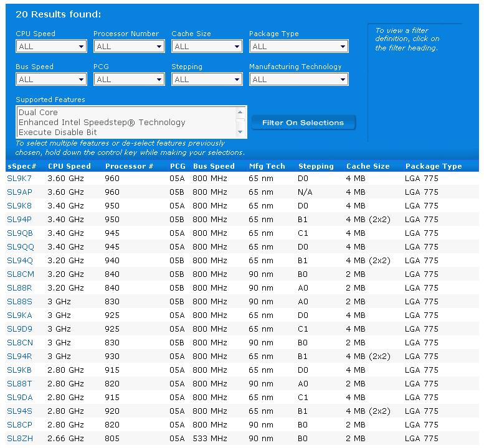The height and width of the screenshot is (448, 484).
Task: Open sSpec link SL8CM
Action: pos(21,274)
